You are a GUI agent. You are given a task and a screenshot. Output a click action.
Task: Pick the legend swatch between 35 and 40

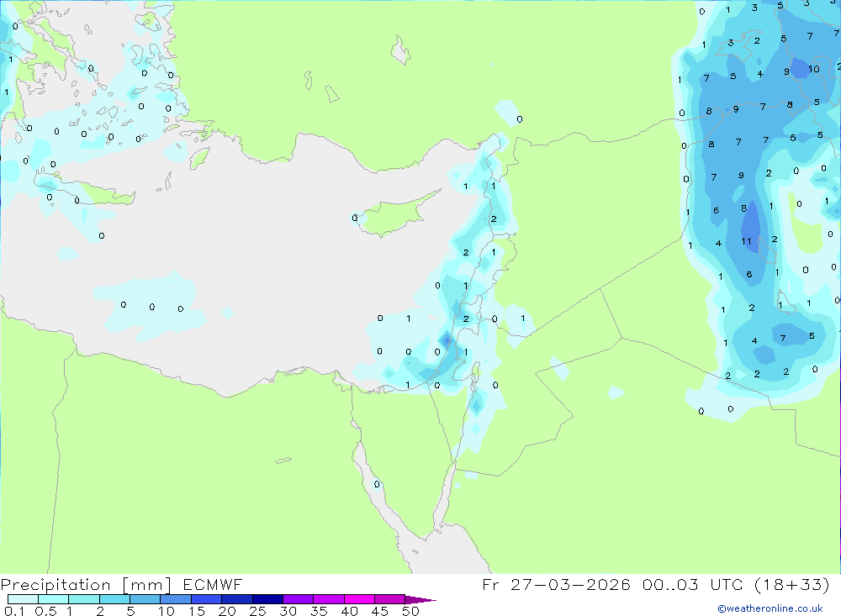[329, 599]
